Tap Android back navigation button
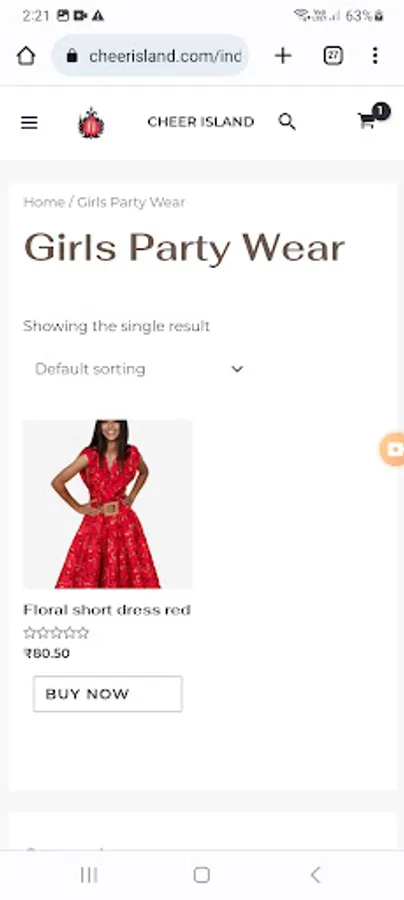Viewport: 404px width, 900px height. 315,875
